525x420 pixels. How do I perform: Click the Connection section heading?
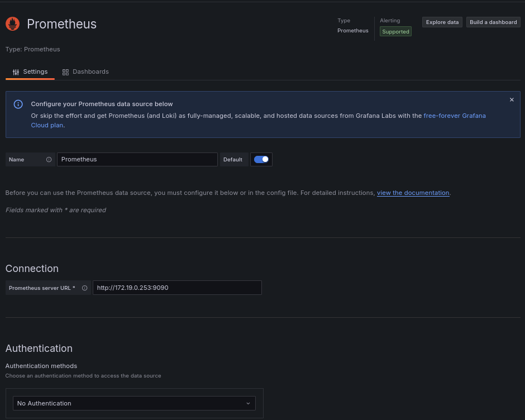tap(32, 269)
